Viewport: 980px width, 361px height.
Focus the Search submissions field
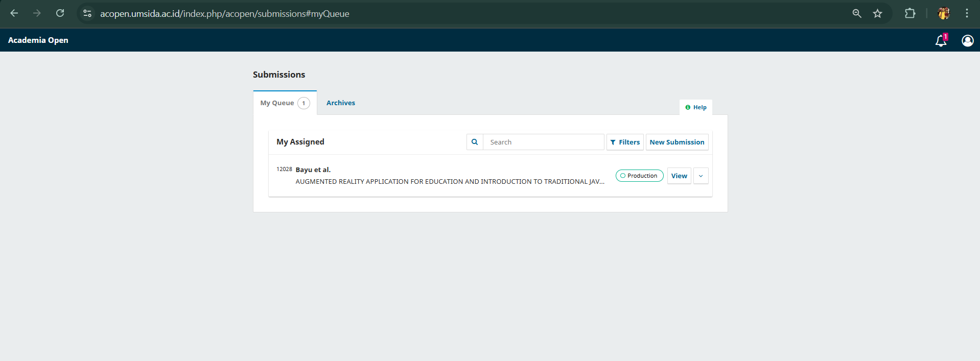[543, 142]
